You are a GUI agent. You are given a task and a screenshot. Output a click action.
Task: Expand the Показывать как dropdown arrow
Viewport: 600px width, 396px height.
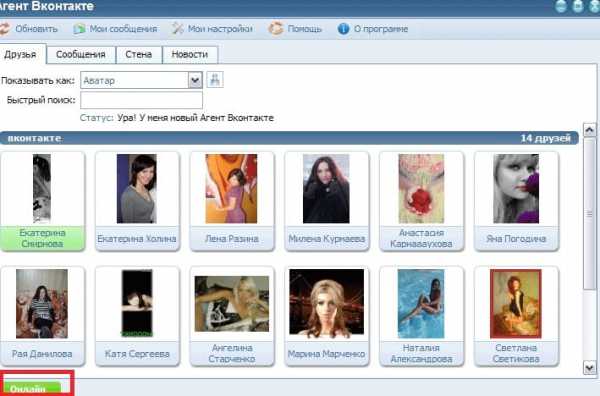(195, 80)
